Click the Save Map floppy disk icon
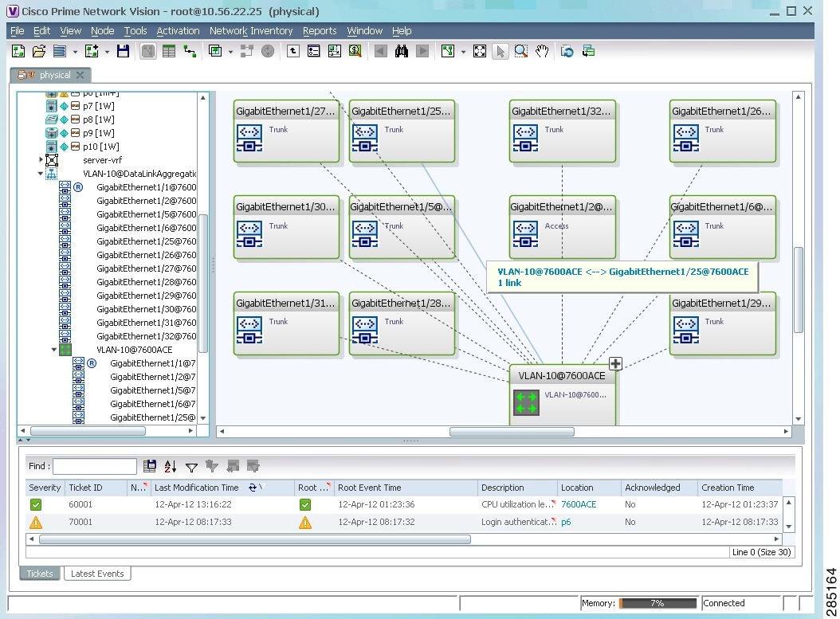 124,52
